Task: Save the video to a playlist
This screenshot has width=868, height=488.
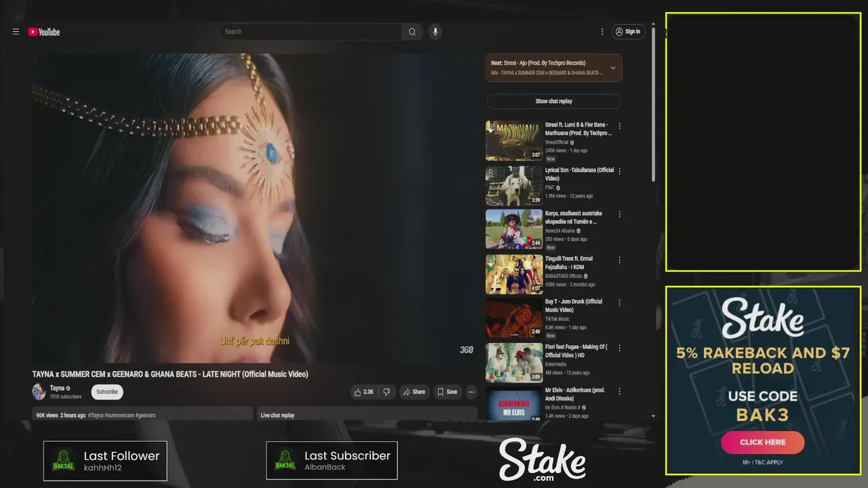Action: point(447,392)
